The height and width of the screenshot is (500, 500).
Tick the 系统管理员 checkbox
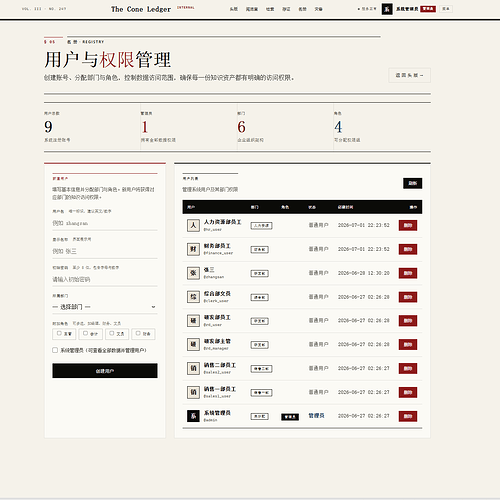[55, 350]
